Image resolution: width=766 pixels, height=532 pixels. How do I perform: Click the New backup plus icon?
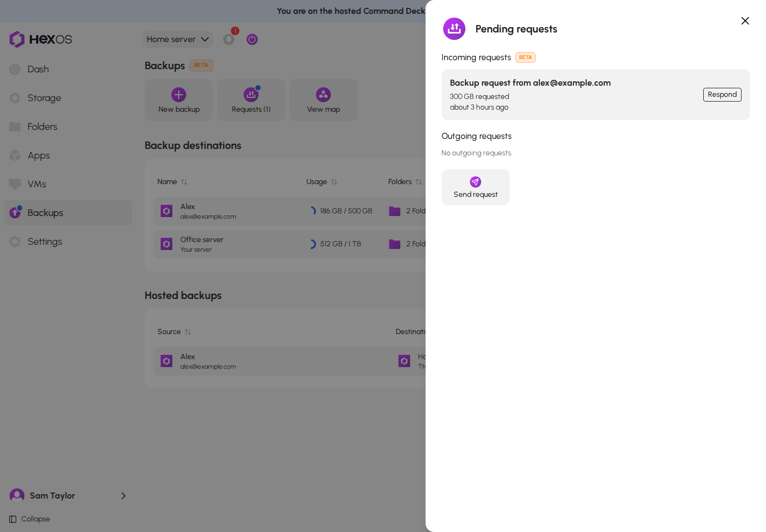click(179, 95)
